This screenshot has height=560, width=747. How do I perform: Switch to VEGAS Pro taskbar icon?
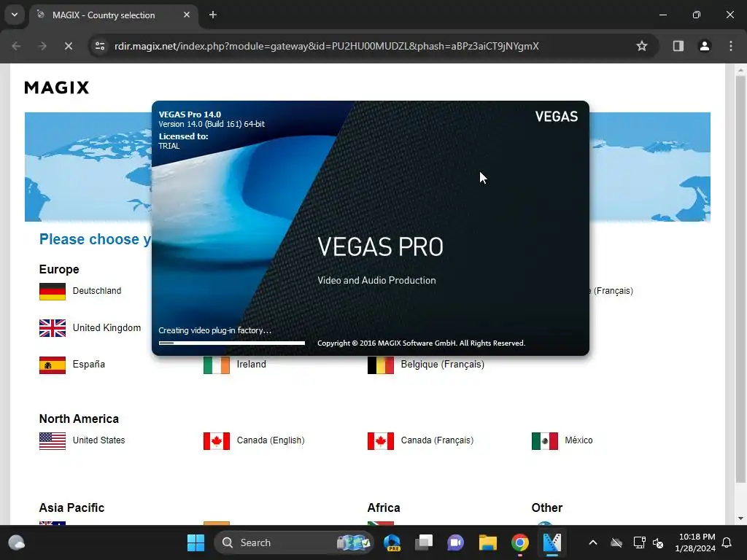(x=551, y=542)
